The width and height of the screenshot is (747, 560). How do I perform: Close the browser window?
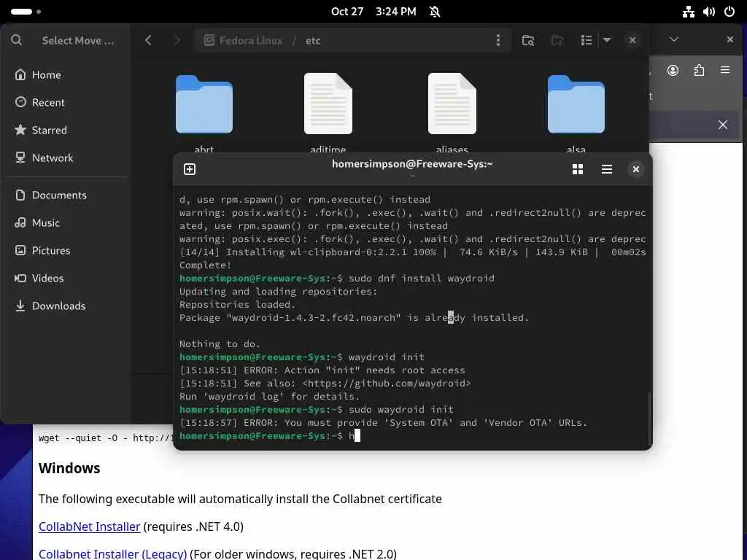[729, 39]
